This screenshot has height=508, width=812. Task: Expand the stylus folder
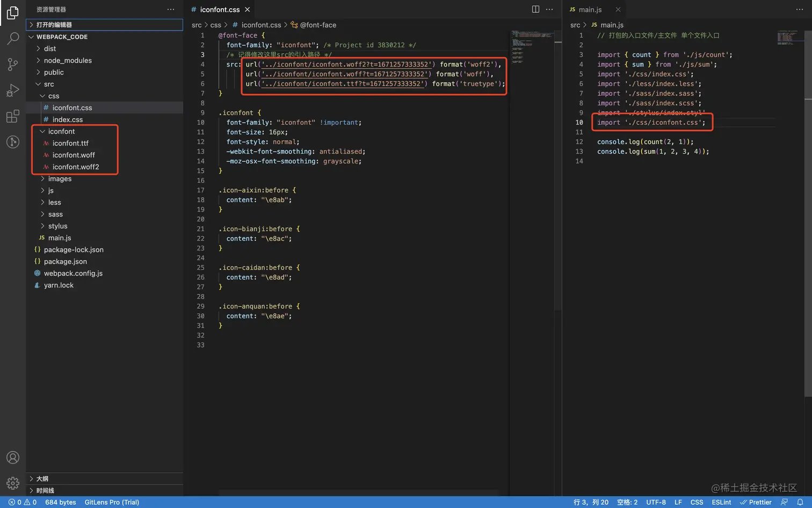57,226
